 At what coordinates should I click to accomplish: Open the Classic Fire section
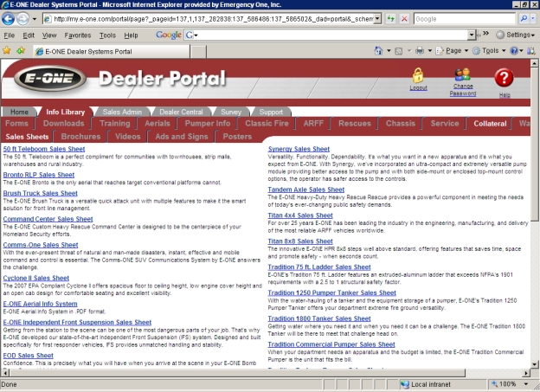pyautogui.click(x=267, y=124)
